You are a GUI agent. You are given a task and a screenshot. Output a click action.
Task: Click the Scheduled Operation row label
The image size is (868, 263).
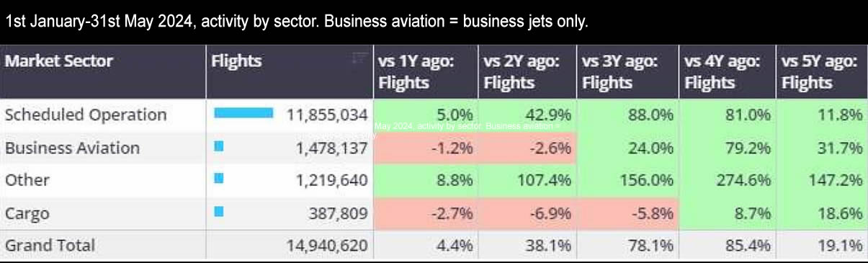86,115
